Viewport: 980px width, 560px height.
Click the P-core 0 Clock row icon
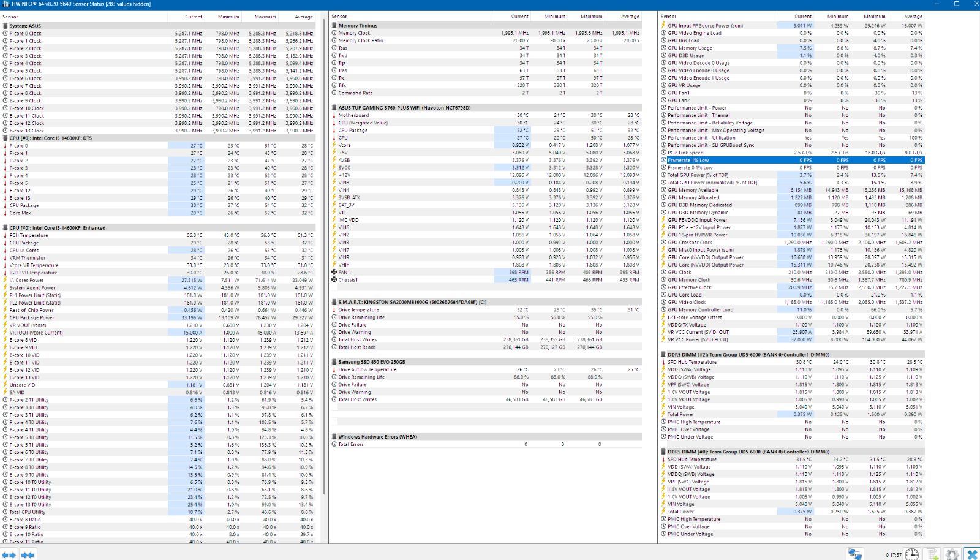pyautogui.click(x=6, y=34)
